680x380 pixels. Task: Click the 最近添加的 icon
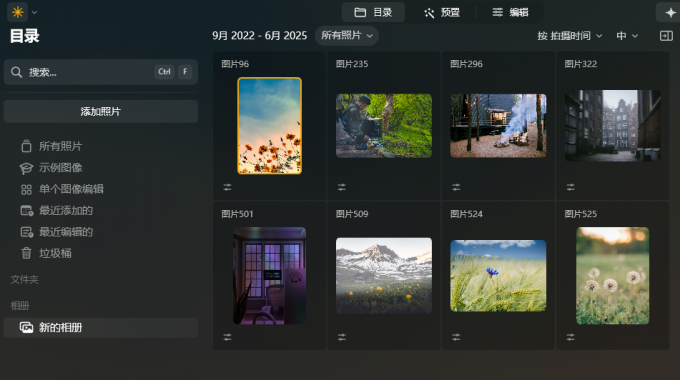click(27, 211)
